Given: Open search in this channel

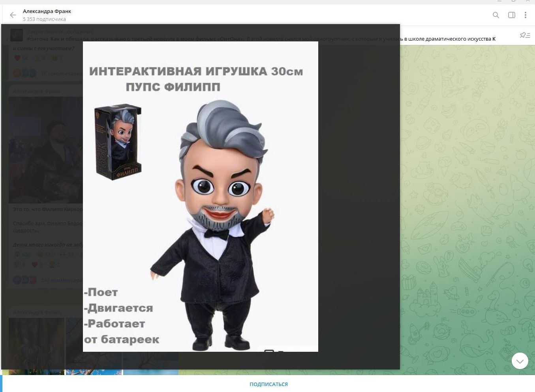Looking at the screenshot, I should [x=496, y=15].
